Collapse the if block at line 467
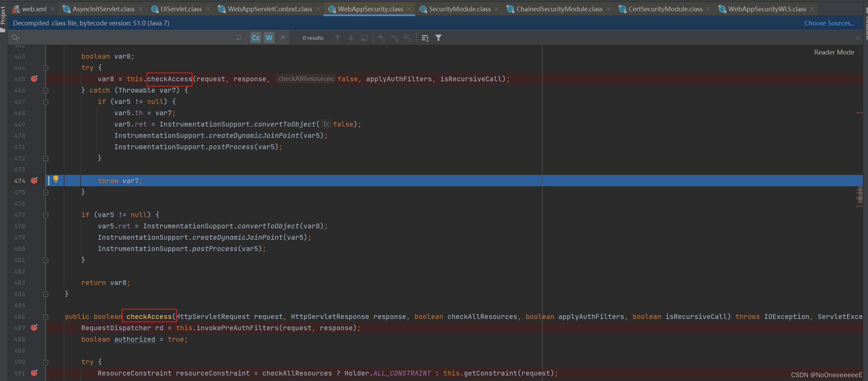The width and height of the screenshot is (868, 381). [46, 102]
